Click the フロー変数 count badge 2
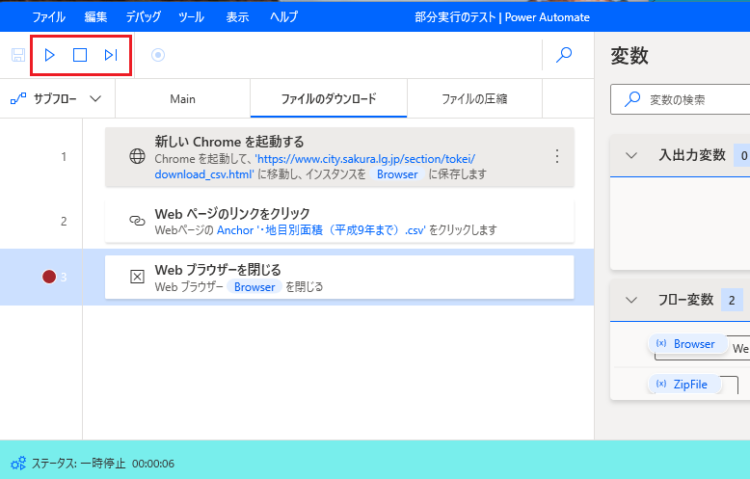 tap(732, 300)
